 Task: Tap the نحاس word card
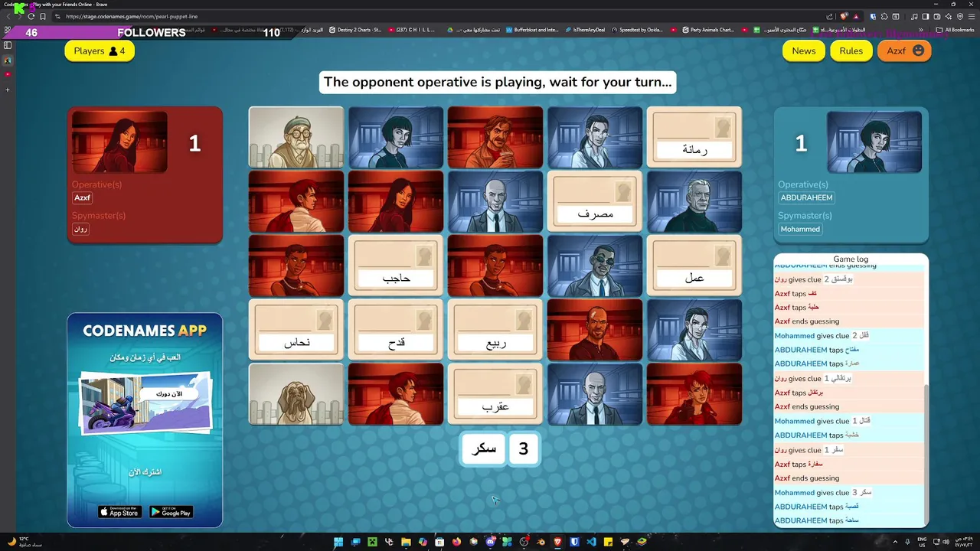pos(296,330)
